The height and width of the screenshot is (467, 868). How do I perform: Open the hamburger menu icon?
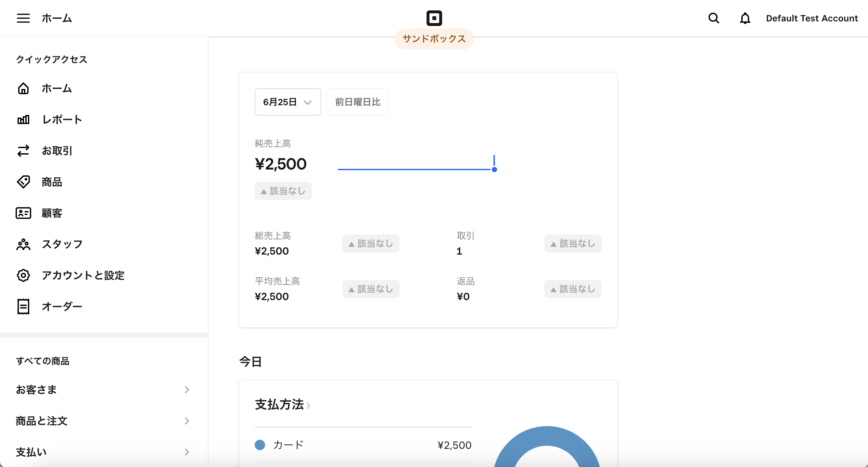pos(23,18)
